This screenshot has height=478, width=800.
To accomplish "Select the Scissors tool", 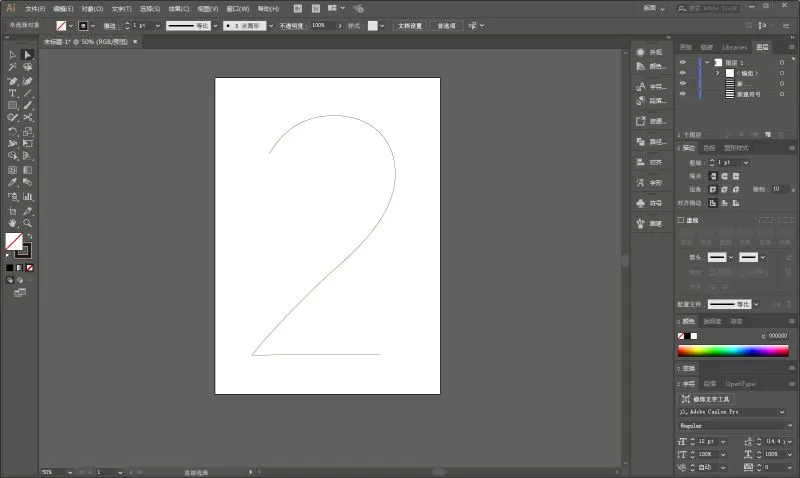I will pyautogui.click(x=28, y=118).
